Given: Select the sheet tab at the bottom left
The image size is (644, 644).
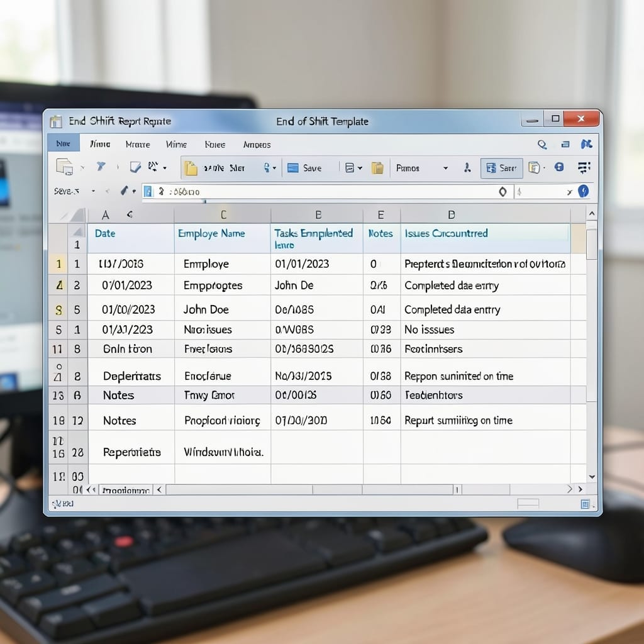Looking at the screenshot, I should (126, 491).
